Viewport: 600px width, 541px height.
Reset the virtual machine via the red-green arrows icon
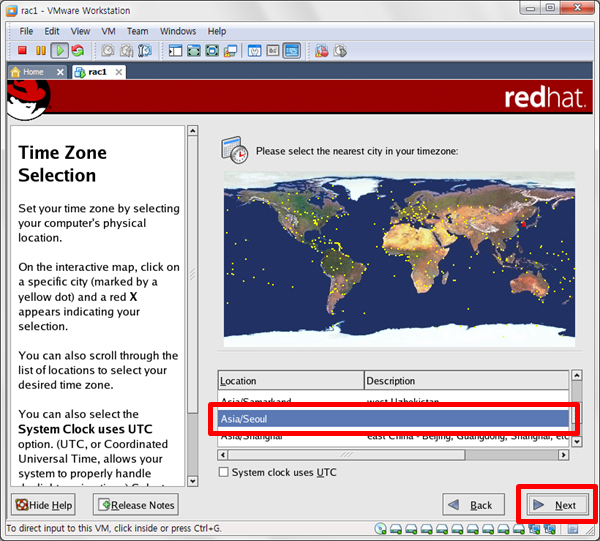pos(78,51)
